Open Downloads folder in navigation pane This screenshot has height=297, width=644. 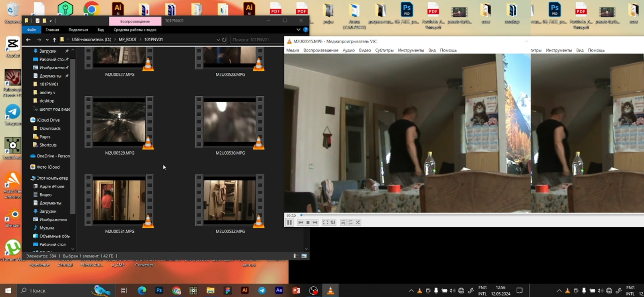(x=50, y=128)
